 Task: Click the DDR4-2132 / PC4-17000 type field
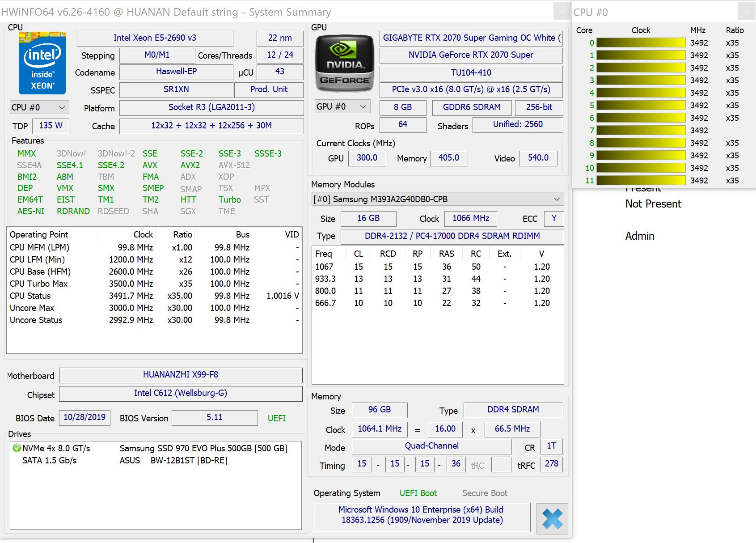click(x=452, y=236)
